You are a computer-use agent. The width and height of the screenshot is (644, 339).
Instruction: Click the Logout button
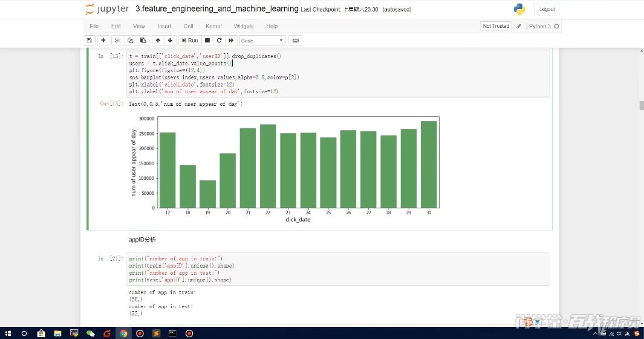(x=547, y=9)
